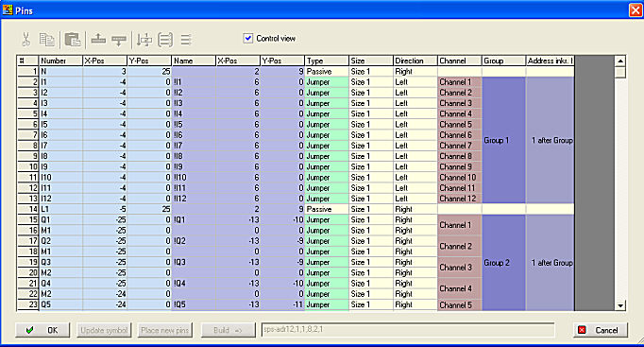Click the Jumper type cell in I6 row
This screenshot has width=644, height=347.
click(x=327, y=135)
